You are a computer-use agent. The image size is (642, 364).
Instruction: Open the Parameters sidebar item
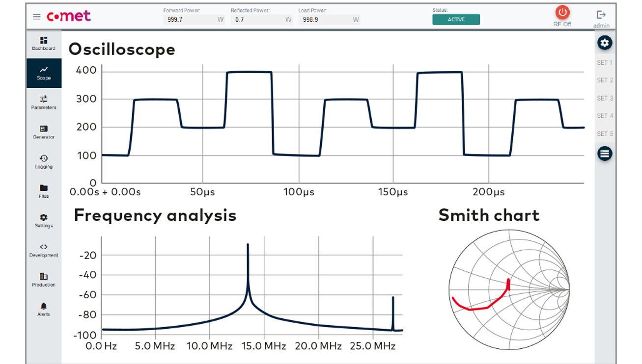point(44,103)
